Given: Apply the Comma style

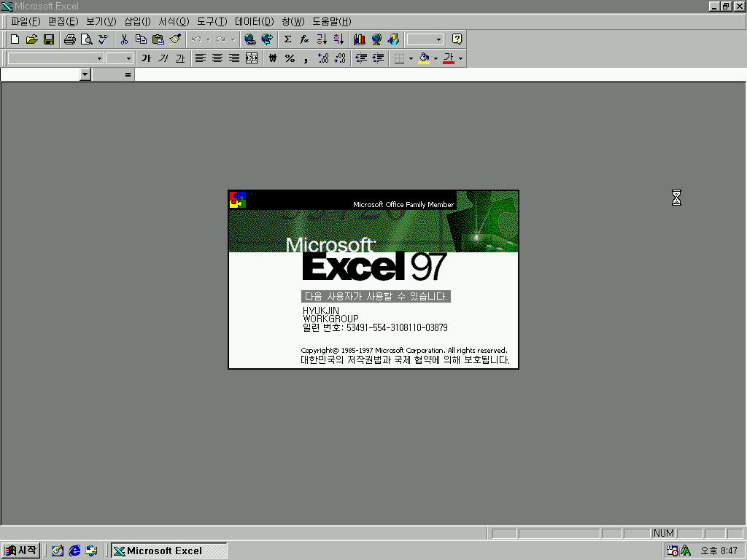Looking at the screenshot, I should tap(306, 58).
